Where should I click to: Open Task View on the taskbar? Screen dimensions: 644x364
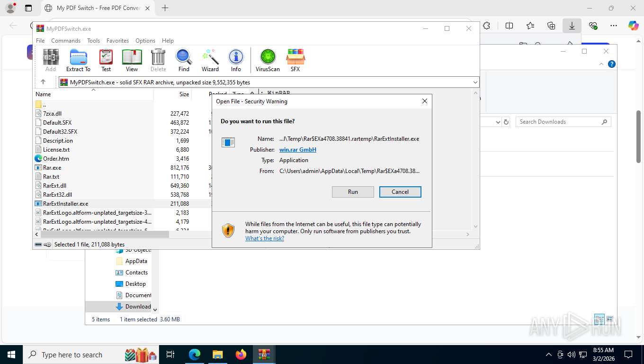pyautogui.click(x=170, y=355)
